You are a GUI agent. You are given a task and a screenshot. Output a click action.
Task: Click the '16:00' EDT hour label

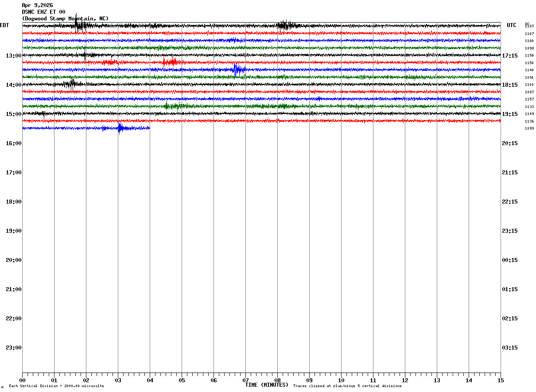point(14,143)
